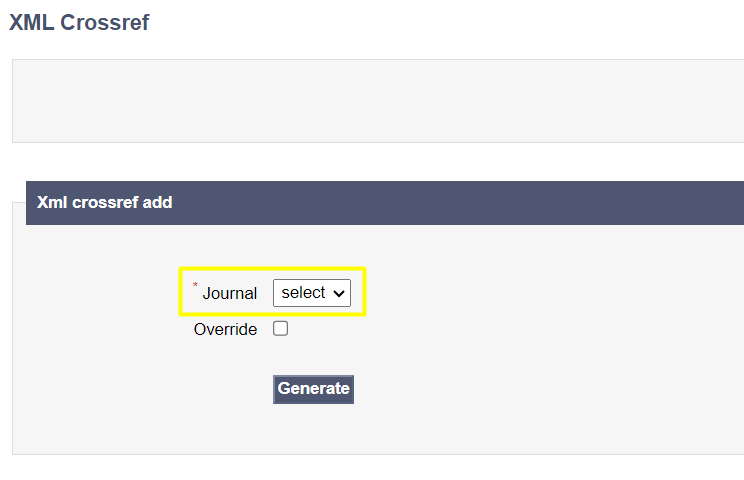
Task: Enable the Override checkbox
Action: click(x=281, y=329)
